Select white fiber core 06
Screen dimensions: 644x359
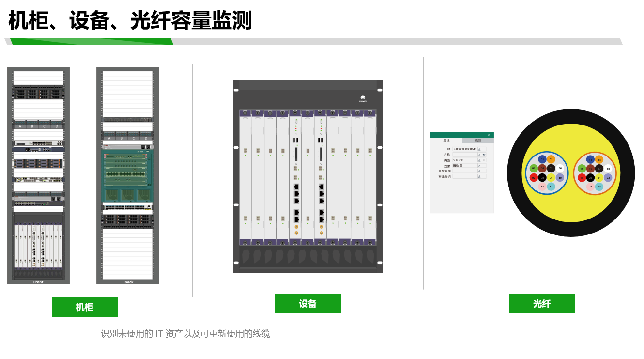point(560,168)
